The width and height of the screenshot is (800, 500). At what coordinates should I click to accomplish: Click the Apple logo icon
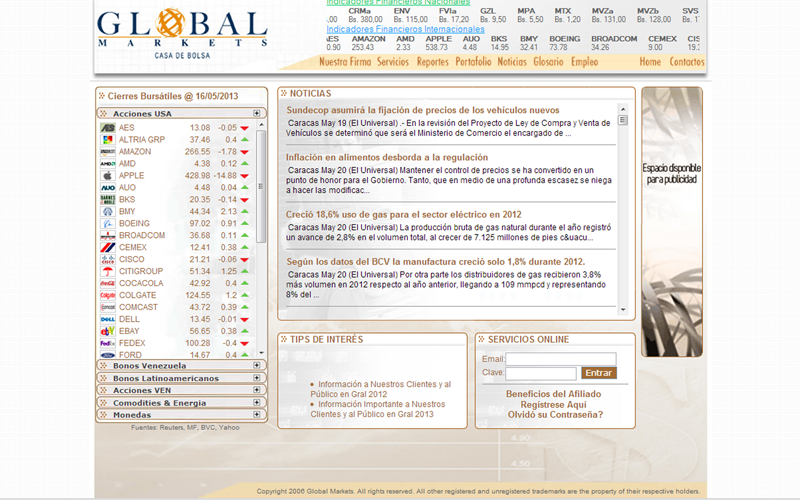click(108, 176)
